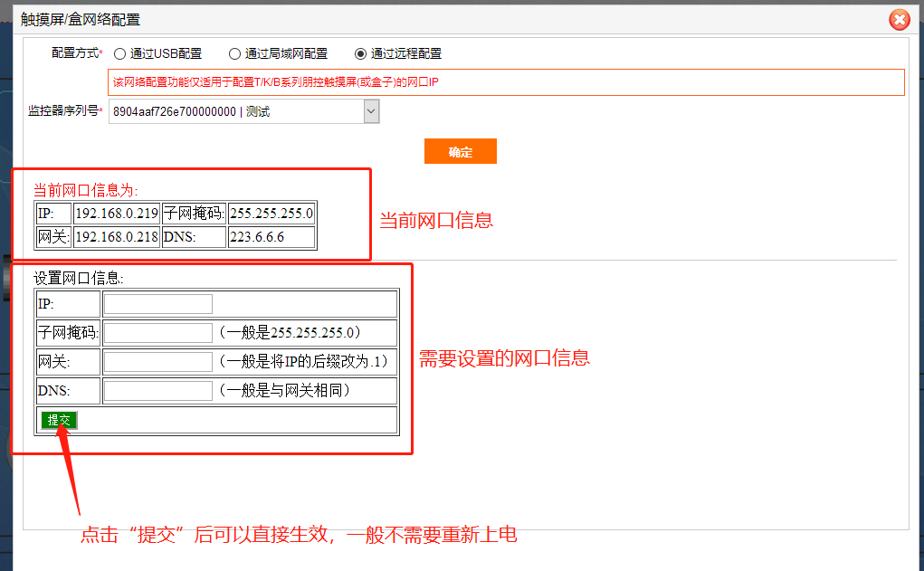Click the 设置网口信息 section heading
The height and width of the screenshot is (571, 924).
pyautogui.click(x=79, y=278)
